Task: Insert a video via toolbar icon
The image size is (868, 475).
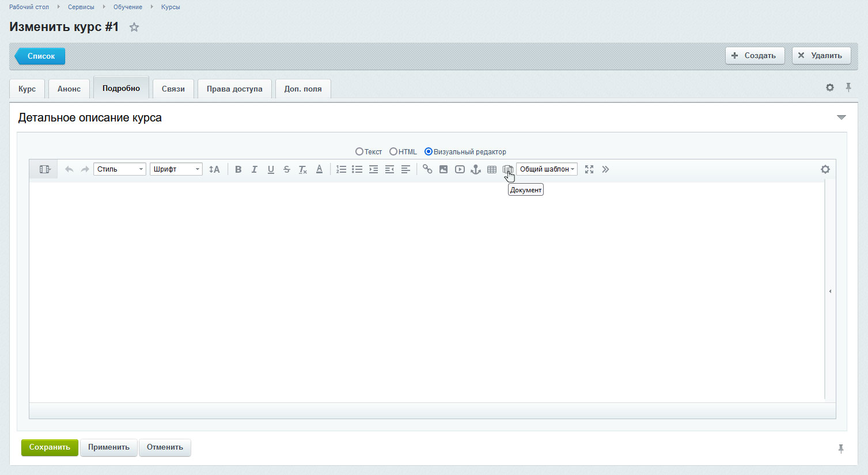Action: tap(460, 169)
